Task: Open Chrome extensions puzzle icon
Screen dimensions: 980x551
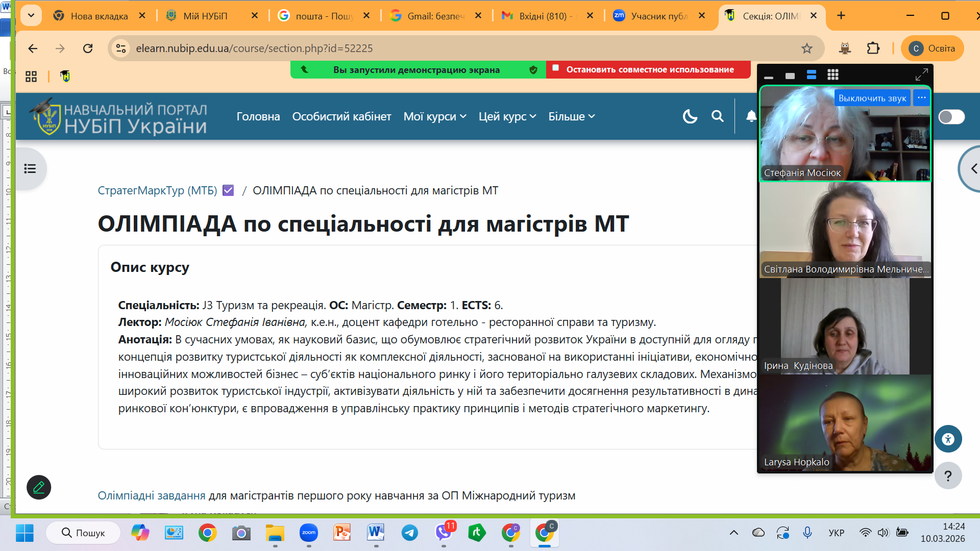Action: [873, 48]
